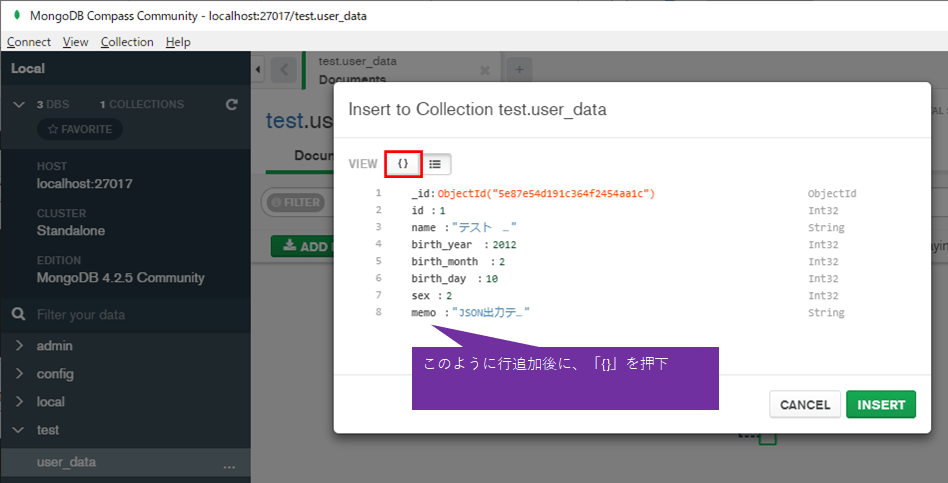Collapse the test database
Screen dimensions: 948x483
pos(19,430)
